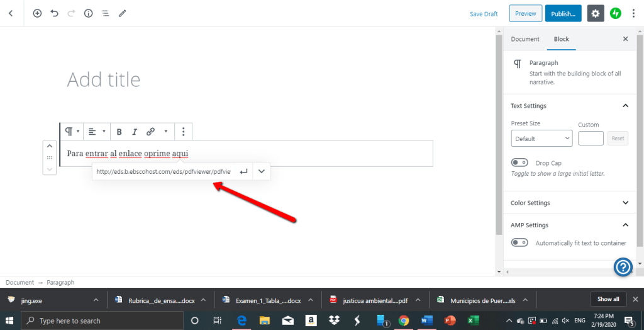Click the Custom font size field
The height and width of the screenshot is (330, 644).
pos(591,139)
